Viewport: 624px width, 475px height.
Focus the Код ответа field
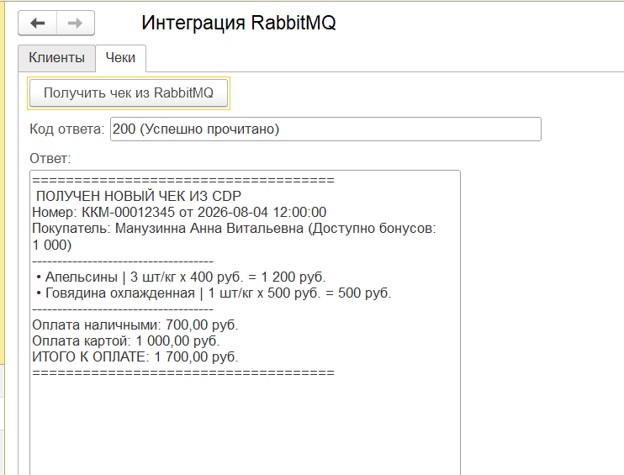[x=326, y=129]
